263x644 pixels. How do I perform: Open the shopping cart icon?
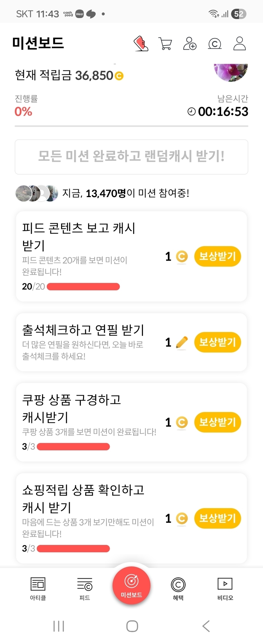click(165, 43)
